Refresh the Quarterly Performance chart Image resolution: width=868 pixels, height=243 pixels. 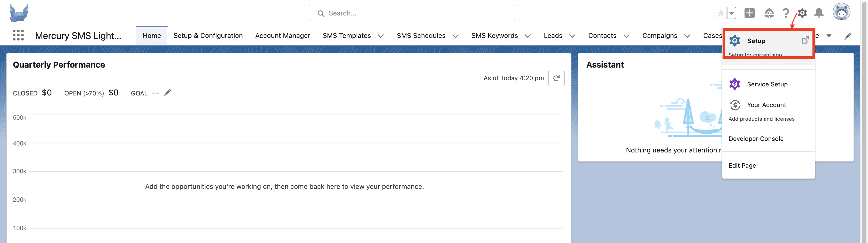556,78
